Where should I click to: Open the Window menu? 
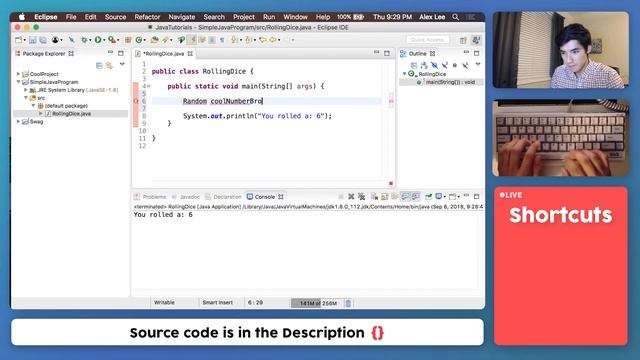pyautogui.click(x=295, y=17)
